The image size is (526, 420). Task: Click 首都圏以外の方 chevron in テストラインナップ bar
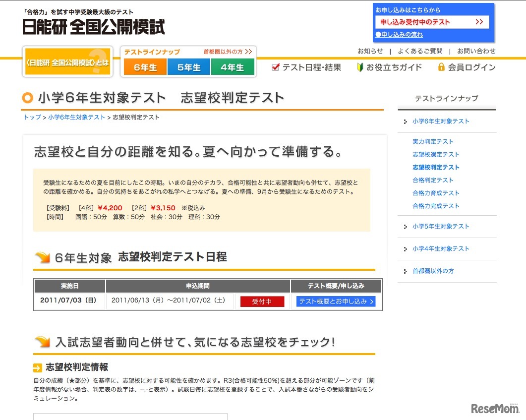click(x=248, y=51)
